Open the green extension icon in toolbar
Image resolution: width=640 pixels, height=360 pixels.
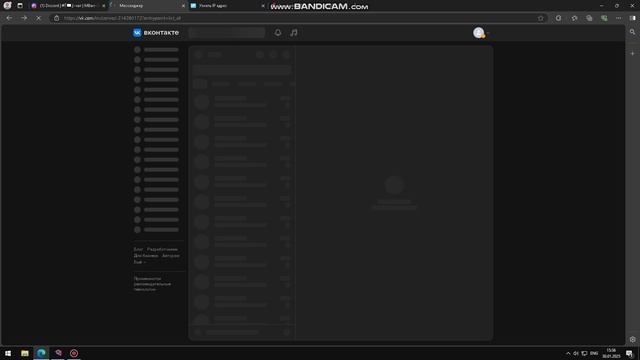pyautogui.click(x=604, y=18)
